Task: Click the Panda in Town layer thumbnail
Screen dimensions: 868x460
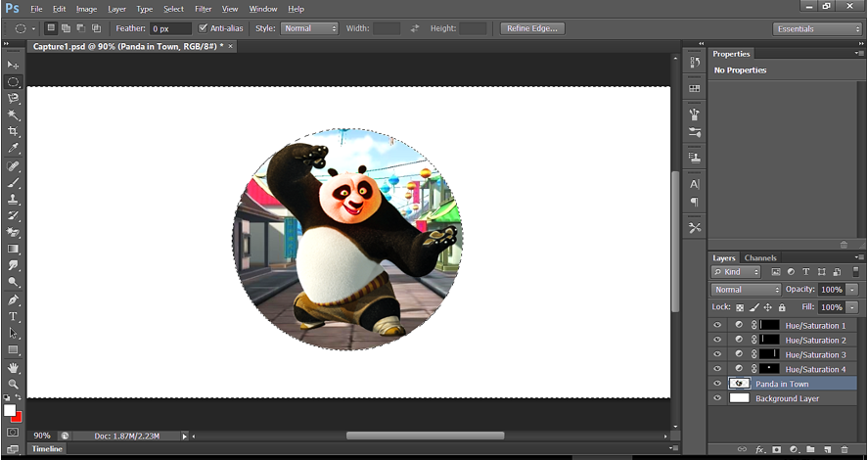Action: coord(740,384)
